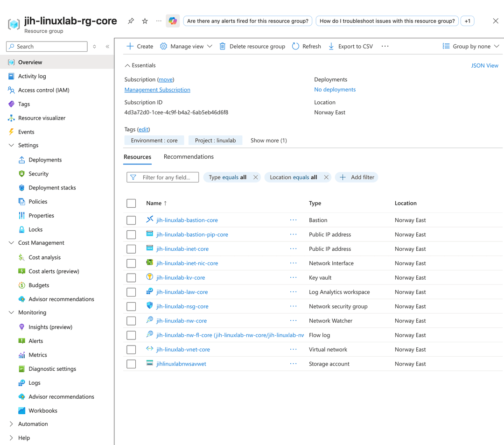Open the Group by none dropdown

[470, 46]
